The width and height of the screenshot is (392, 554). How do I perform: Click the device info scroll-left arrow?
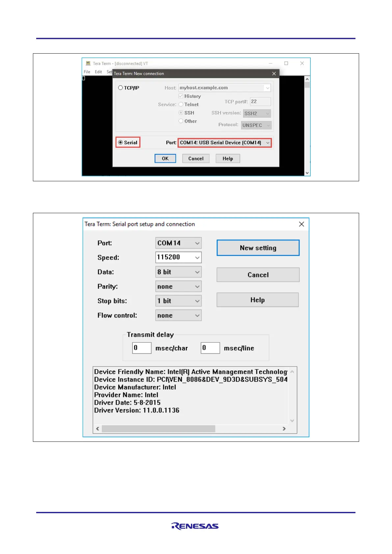click(x=97, y=429)
